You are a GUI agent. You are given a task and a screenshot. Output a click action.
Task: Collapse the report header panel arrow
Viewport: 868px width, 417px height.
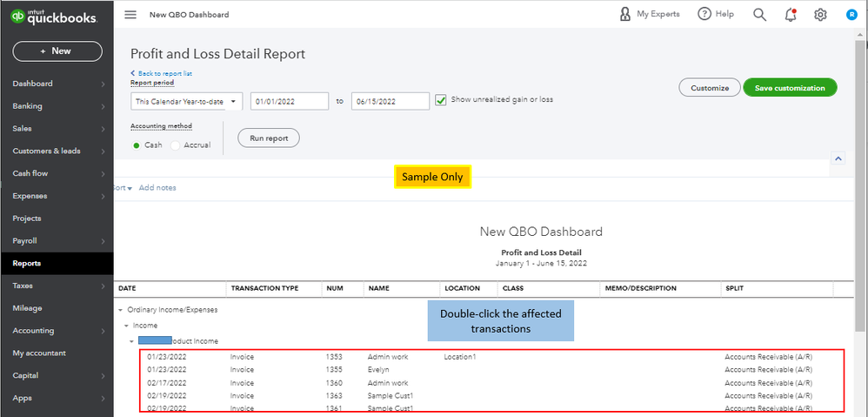point(838,159)
